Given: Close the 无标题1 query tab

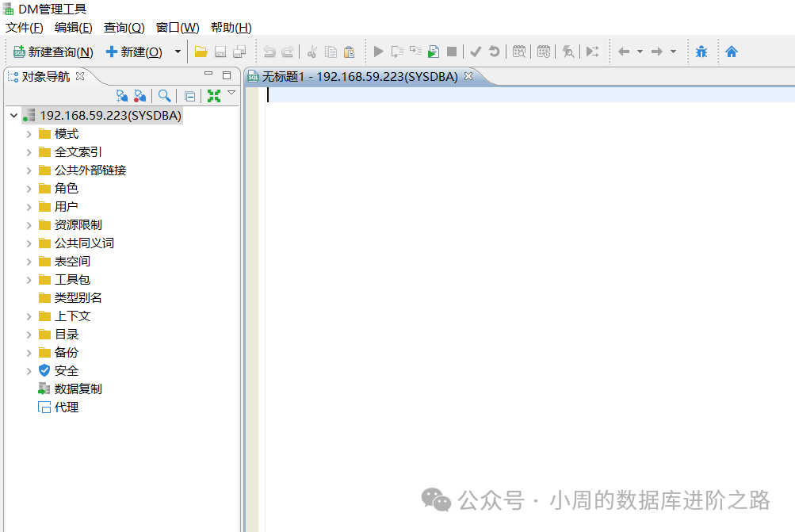Looking at the screenshot, I should point(468,76).
